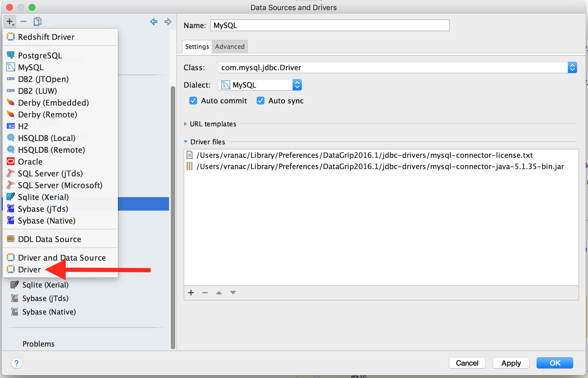Viewport: 588px width, 378px height.
Task: Open help with the question mark icon
Action: pyautogui.click(x=17, y=363)
